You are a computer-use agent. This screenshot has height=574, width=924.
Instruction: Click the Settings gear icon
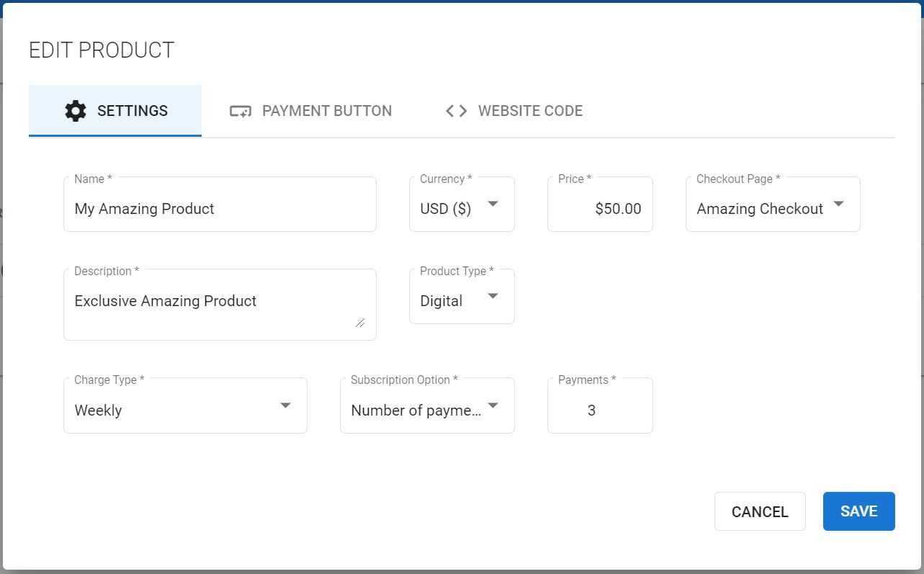[x=76, y=111]
